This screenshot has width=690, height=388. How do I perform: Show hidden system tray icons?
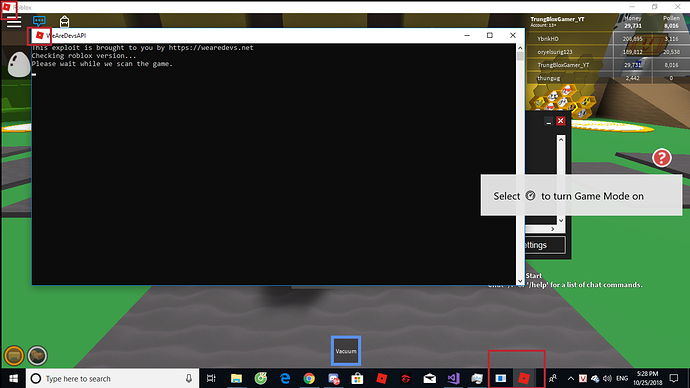click(570, 378)
